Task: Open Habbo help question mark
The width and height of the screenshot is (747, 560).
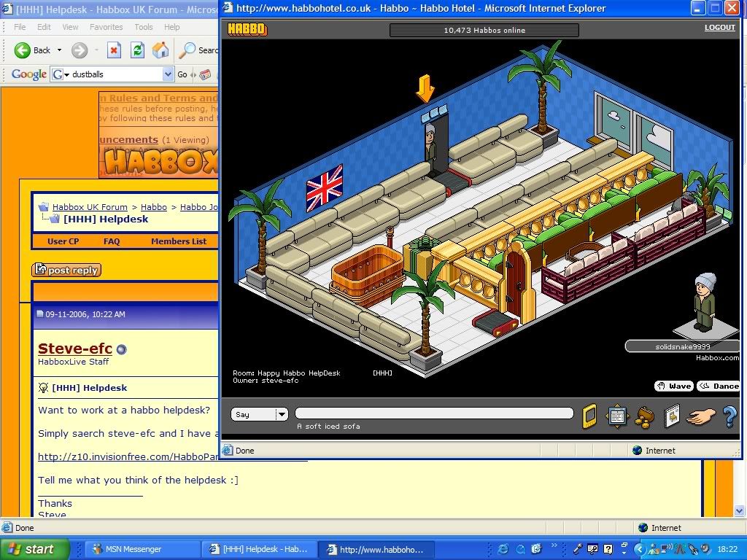Action: coord(729,416)
